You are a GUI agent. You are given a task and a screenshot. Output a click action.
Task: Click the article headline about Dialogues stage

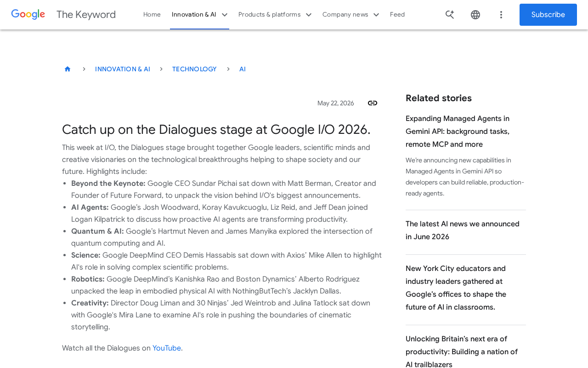216,130
